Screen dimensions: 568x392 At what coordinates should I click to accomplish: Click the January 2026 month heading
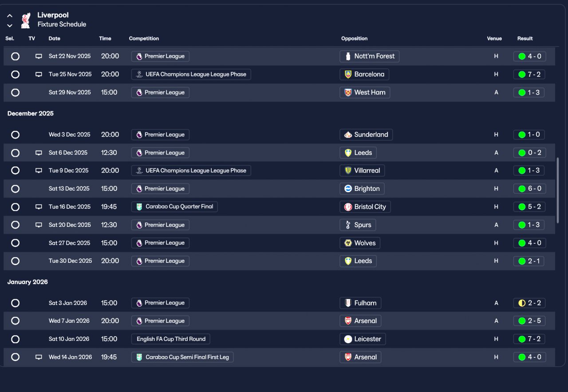[28, 282]
